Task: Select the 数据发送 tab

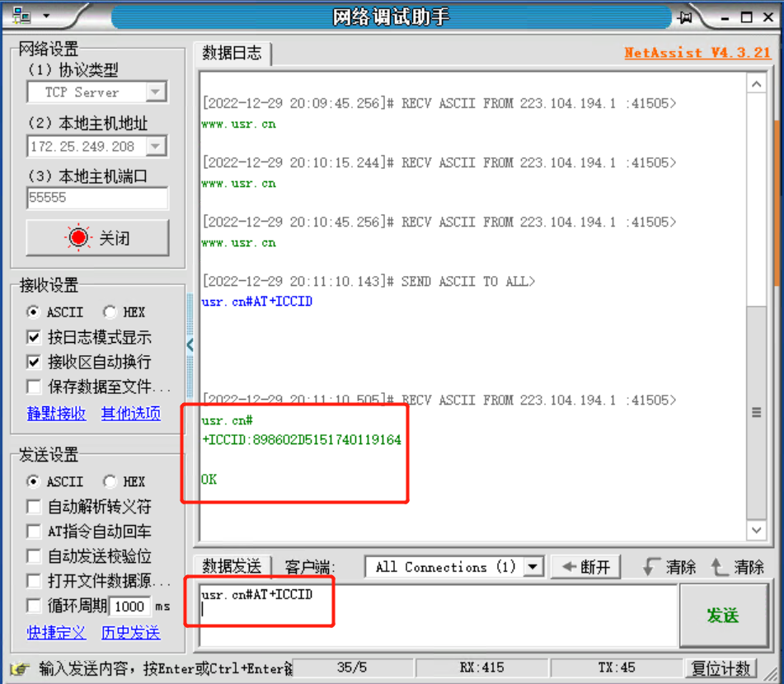Action: (232, 567)
